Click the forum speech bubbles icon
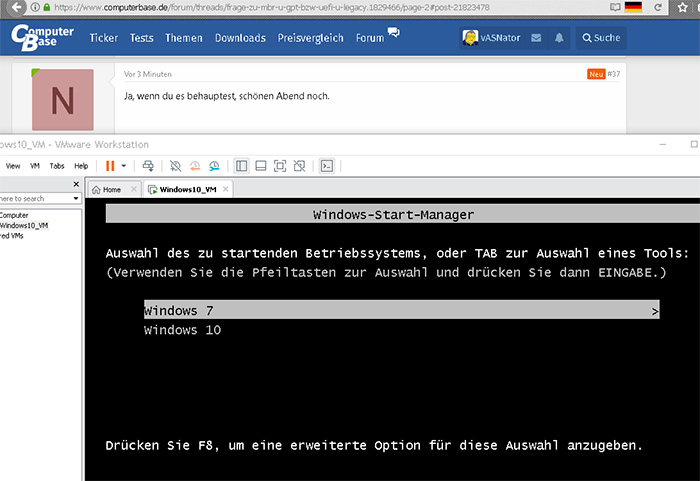 coord(393,32)
